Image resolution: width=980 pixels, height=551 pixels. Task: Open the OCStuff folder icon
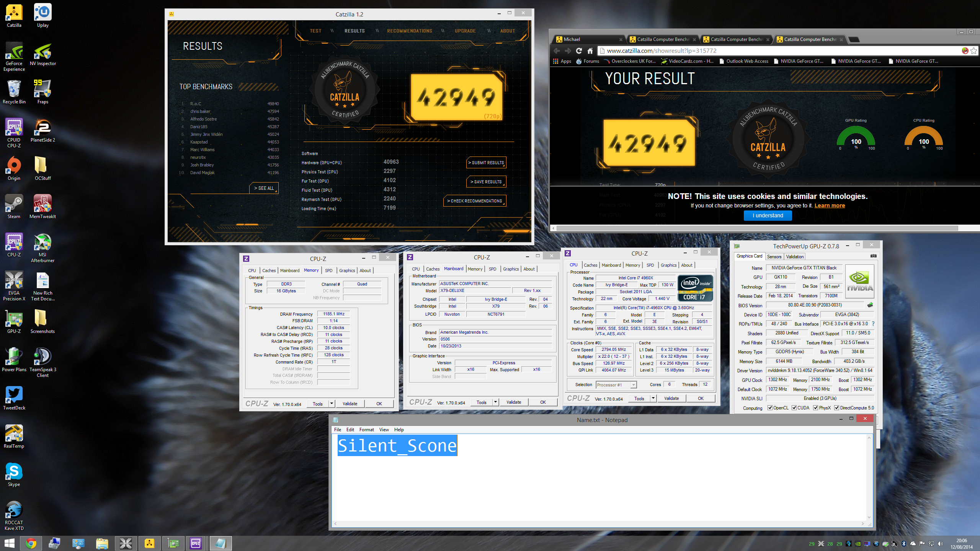point(43,168)
